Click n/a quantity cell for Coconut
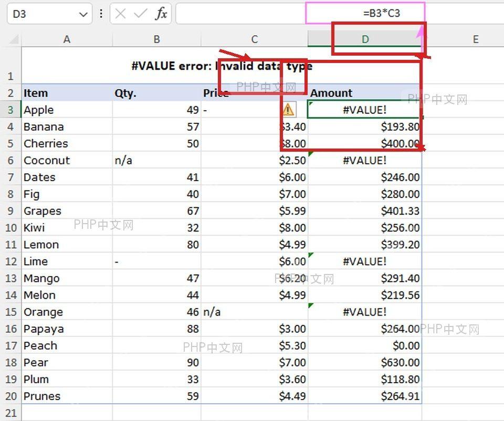 [x=156, y=160]
